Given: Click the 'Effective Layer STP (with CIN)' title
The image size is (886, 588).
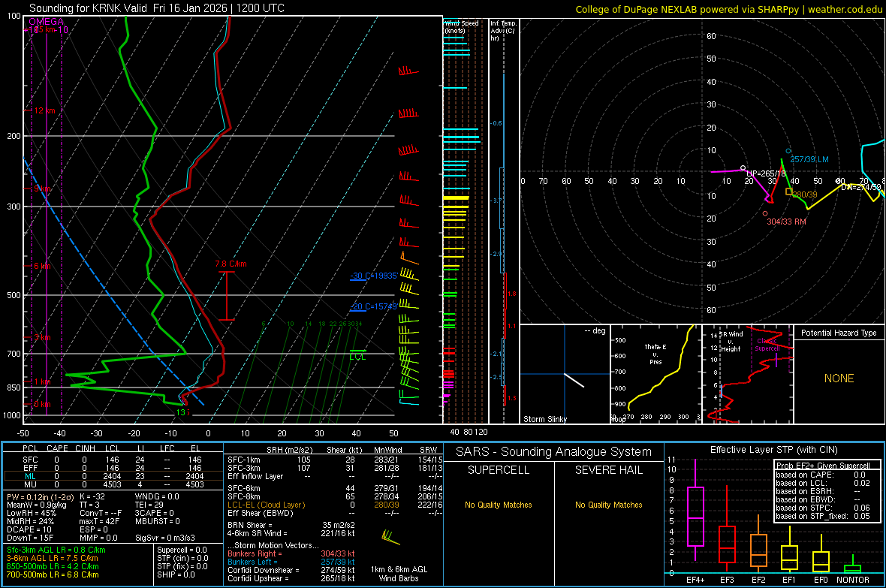Looking at the screenshot, I should point(773,450).
